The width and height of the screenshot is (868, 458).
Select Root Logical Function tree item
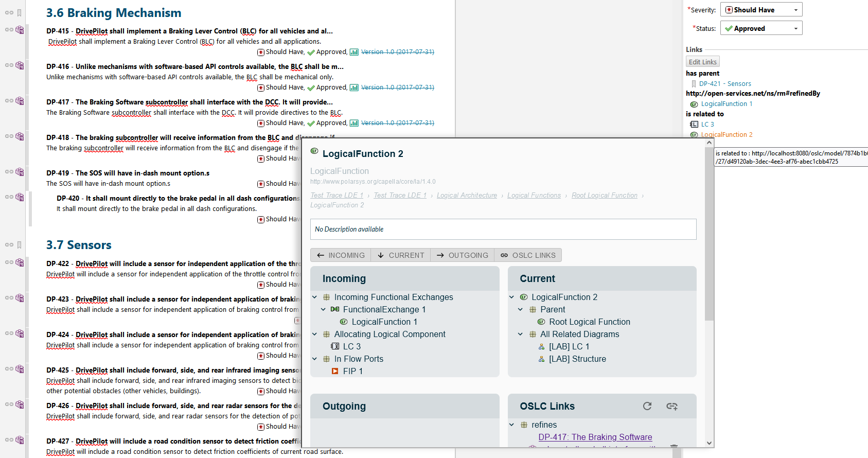coord(589,322)
